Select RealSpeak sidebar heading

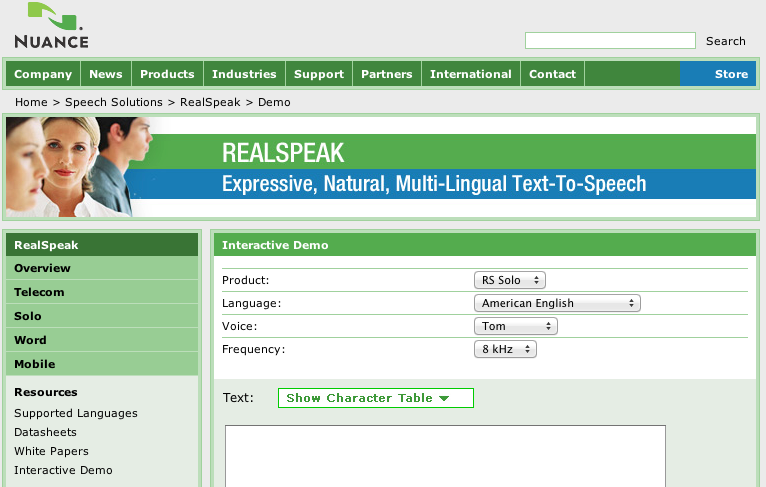pos(102,245)
